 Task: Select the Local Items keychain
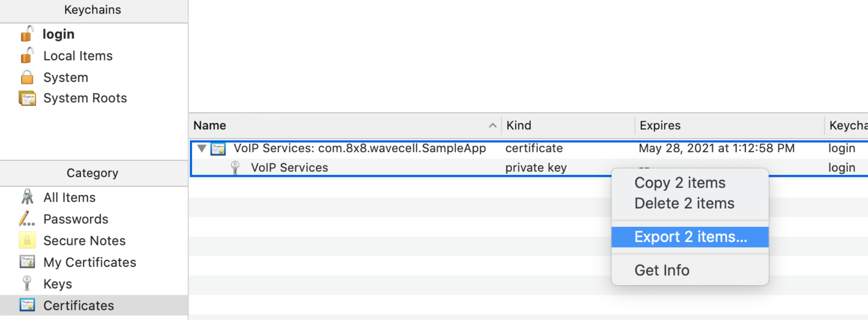pos(78,56)
